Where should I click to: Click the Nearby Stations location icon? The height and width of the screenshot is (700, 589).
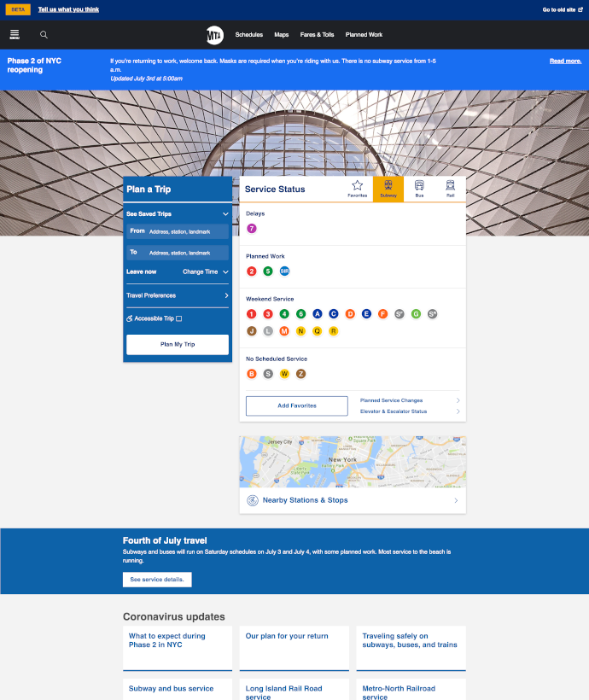tap(253, 500)
